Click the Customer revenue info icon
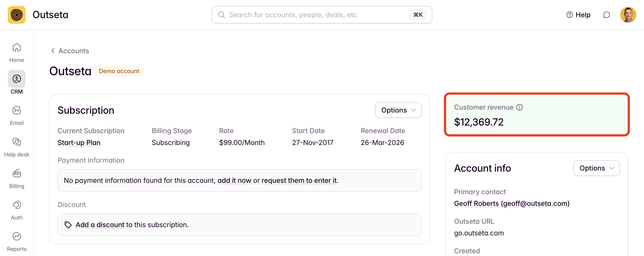Screen dimensions: 644x256 (x=519, y=107)
